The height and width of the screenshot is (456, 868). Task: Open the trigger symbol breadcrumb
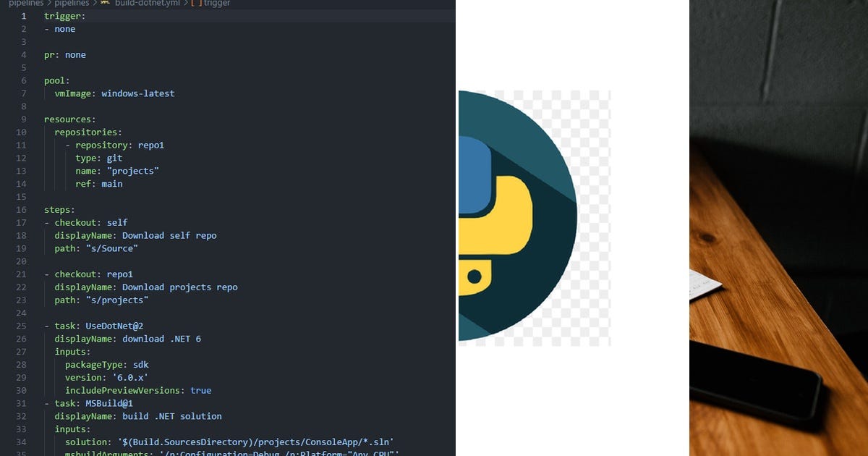click(217, 3)
